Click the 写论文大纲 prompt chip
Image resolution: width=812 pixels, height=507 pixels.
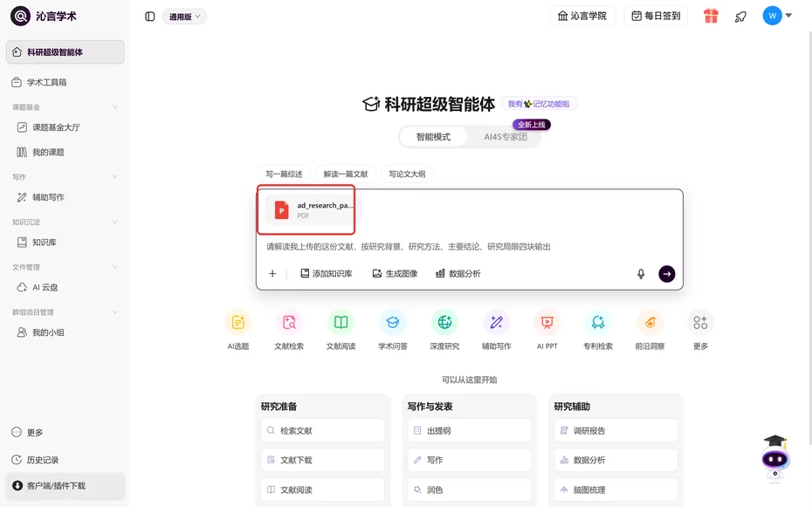(407, 175)
